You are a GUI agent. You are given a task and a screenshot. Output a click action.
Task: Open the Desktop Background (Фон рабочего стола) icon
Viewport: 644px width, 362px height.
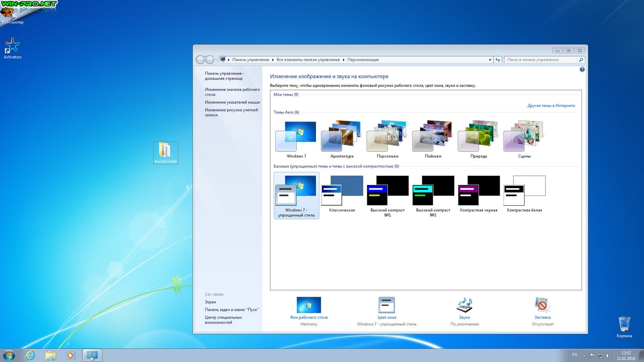click(309, 305)
